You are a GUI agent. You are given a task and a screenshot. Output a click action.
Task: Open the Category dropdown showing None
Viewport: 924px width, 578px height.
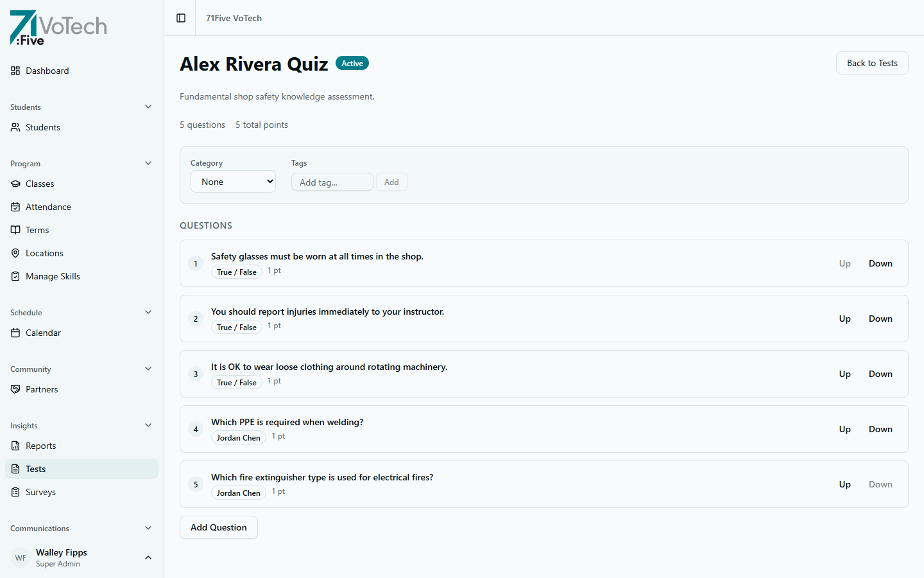coord(233,181)
